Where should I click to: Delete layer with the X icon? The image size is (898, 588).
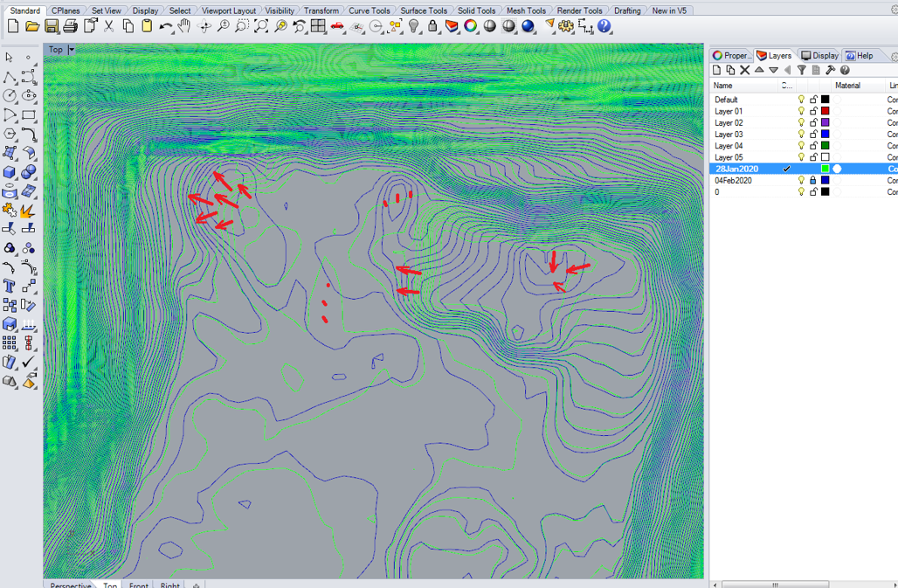pyautogui.click(x=744, y=70)
